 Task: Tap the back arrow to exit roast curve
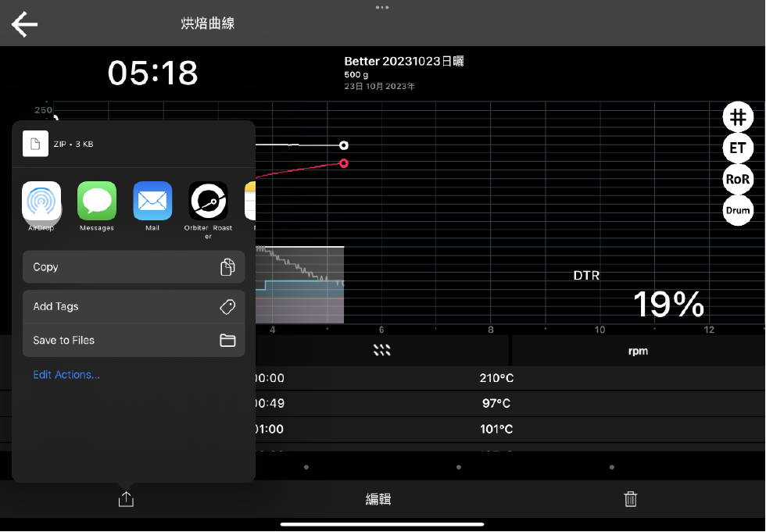point(23,23)
